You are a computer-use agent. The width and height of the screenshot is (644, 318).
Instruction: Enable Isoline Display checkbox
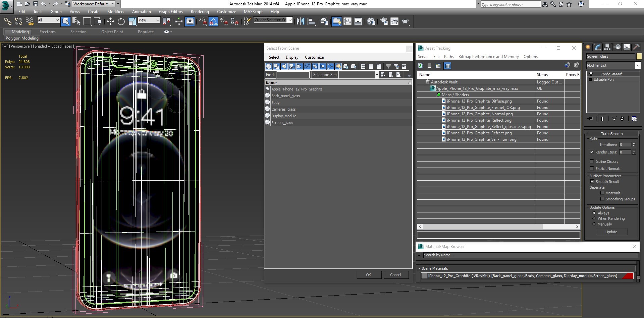click(592, 162)
